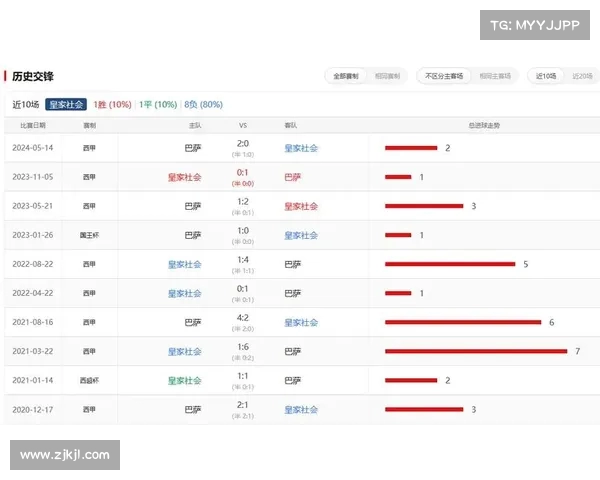
Task: Click the 比赛日期 column header
Action: tap(33, 125)
